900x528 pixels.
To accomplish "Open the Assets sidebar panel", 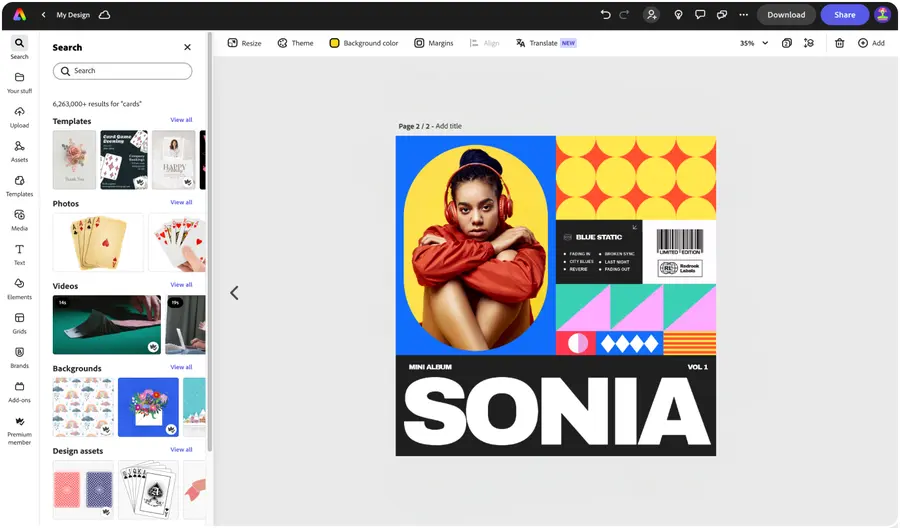I will (20, 152).
